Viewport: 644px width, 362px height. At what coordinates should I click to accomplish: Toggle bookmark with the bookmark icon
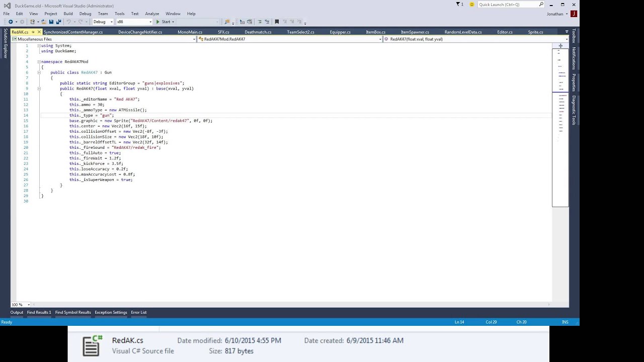click(277, 22)
